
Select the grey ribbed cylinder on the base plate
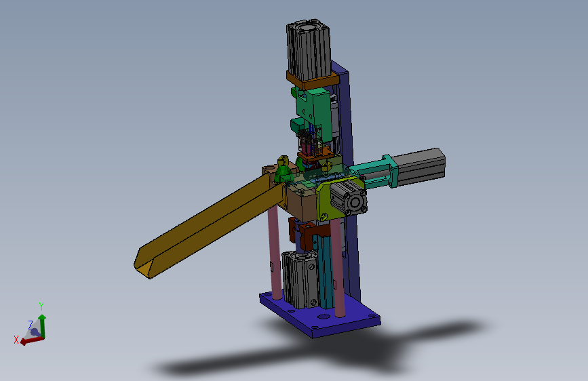click(300, 279)
